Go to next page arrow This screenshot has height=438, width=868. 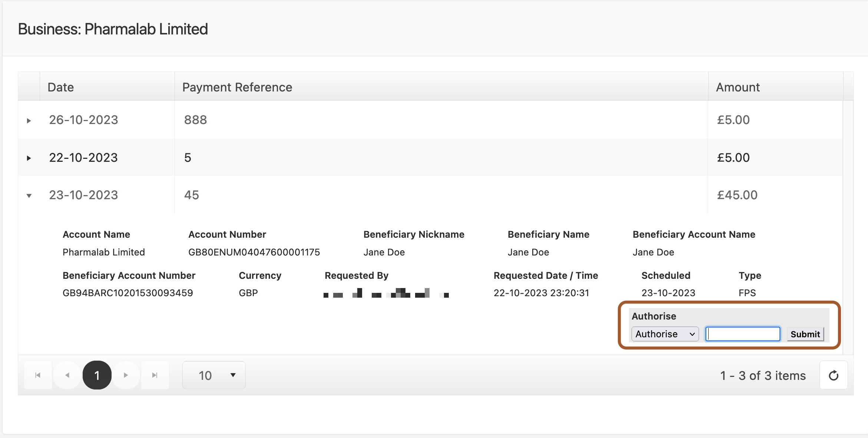126,375
